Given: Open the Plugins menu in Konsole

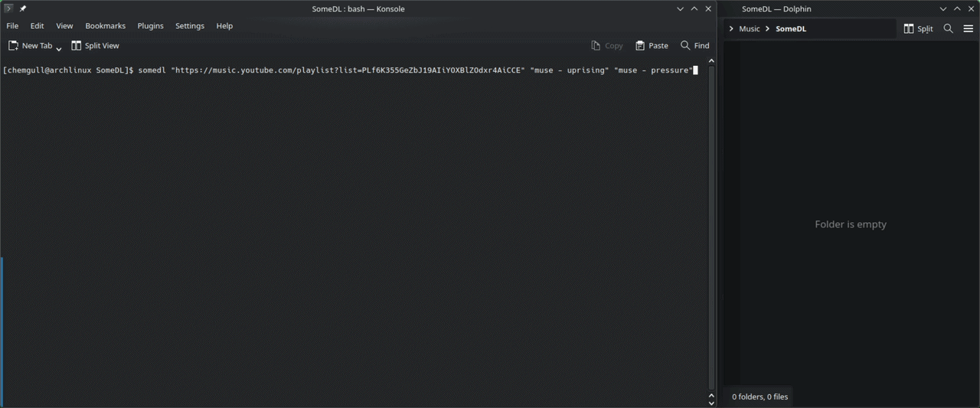Looking at the screenshot, I should coord(150,26).
